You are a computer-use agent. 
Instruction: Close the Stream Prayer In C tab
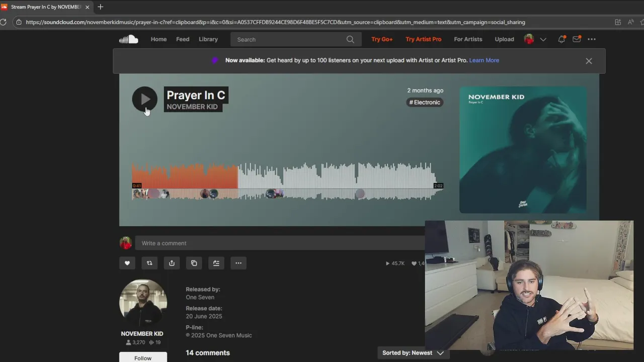pos(87,7)
